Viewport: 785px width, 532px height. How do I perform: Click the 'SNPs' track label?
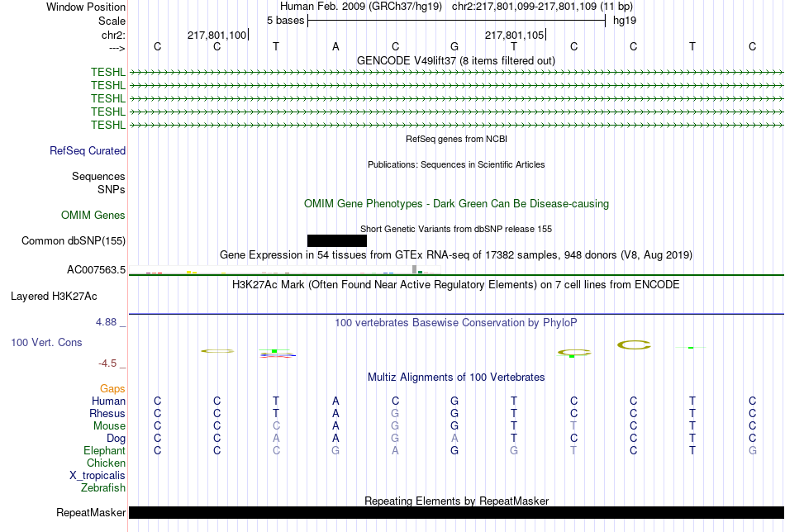[112, 190]
